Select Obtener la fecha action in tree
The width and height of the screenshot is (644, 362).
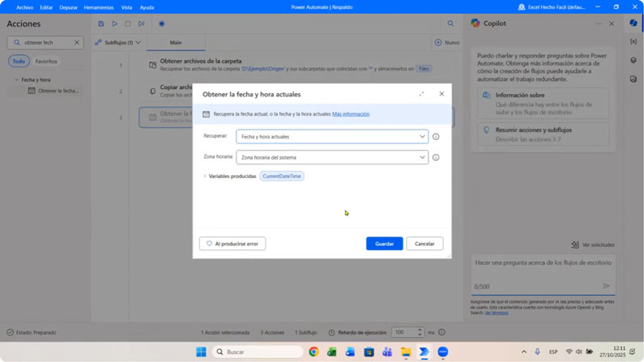tap(53, 91)
